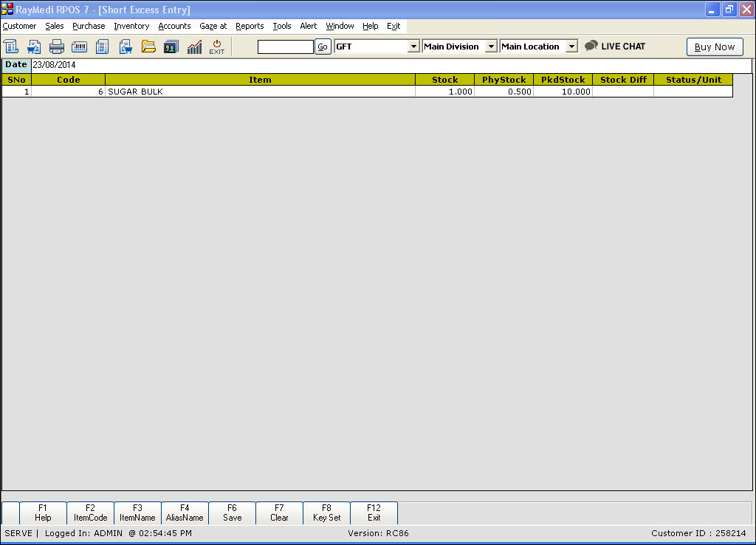This screenshot has height=545, width=756.
Task: Click the plain lined document toolbar icon
Action: click(102, 47)
